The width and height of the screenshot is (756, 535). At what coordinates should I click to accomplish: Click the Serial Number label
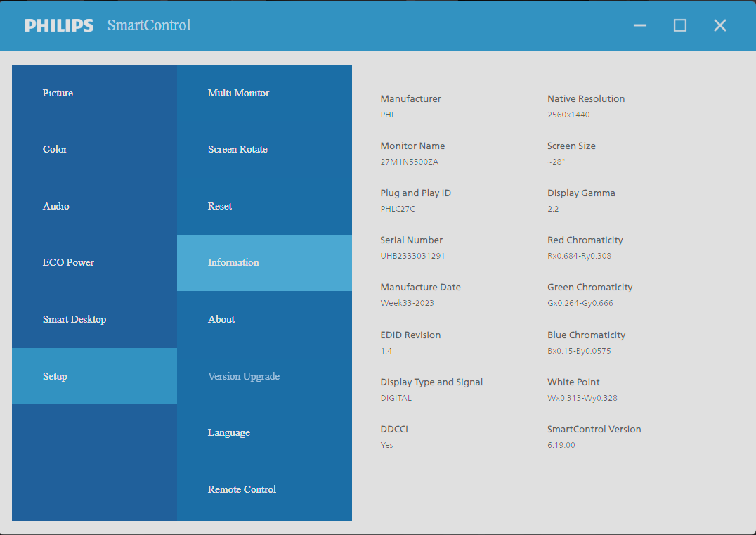click(x=411, y=240)
